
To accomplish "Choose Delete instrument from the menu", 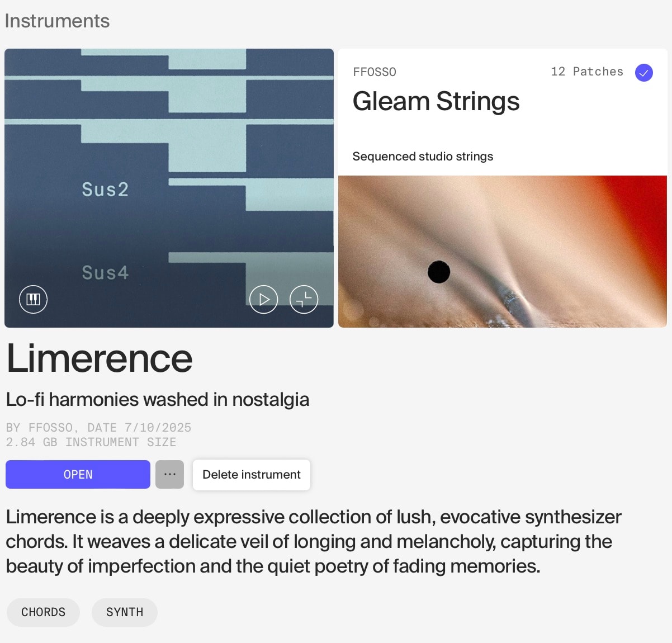I will pyautogui.click(x=252, y=475).
